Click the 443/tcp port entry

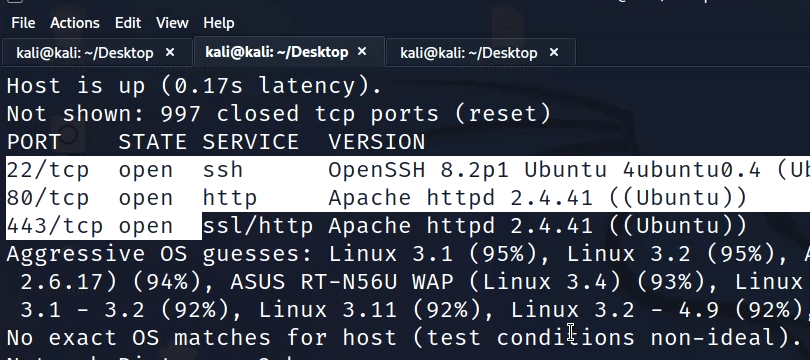(54, 226)
